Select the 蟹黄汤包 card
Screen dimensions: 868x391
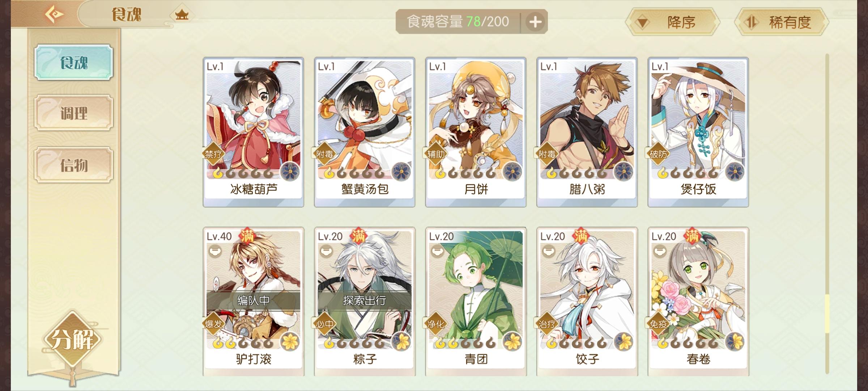[365, 132]
